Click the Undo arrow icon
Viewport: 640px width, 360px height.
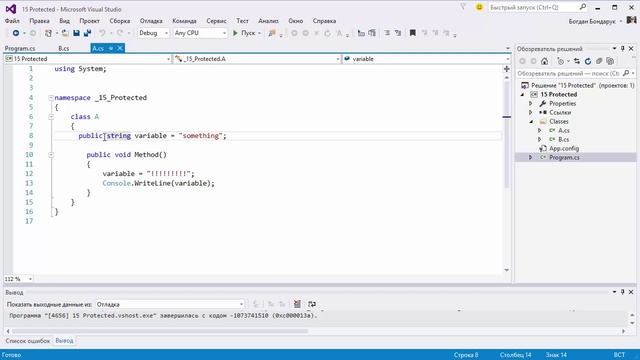102,33
